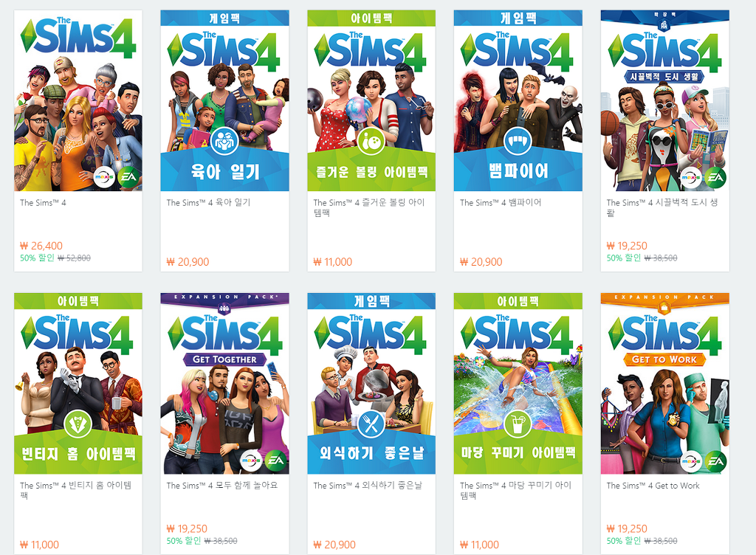Open The Sims 4 뱀파이어 title link
The image size is (756, 555).
click(x=501, y=202)
